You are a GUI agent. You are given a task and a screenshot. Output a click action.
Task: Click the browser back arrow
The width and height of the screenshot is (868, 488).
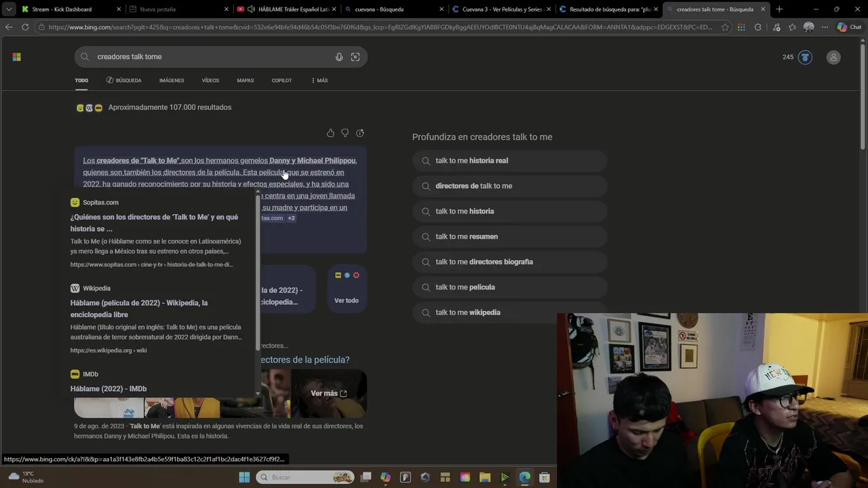[x=9, y=27]
